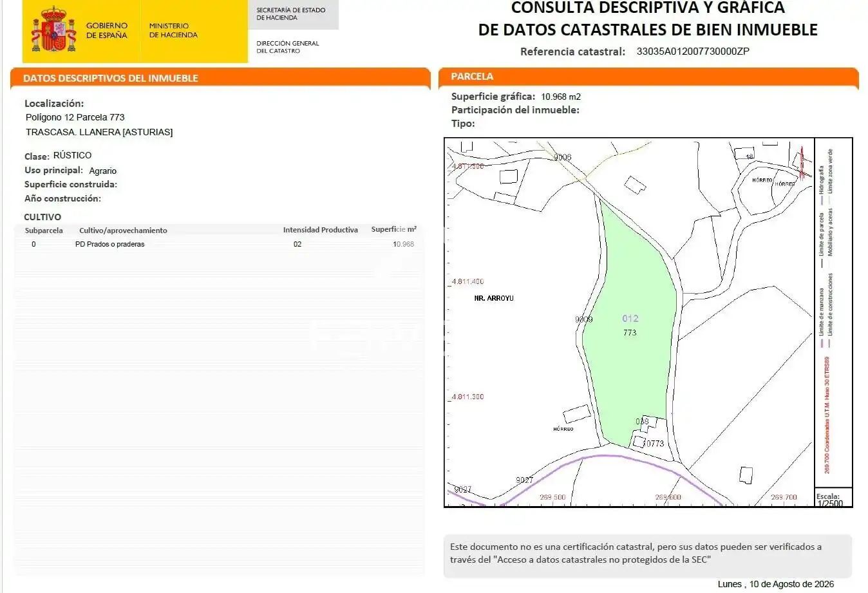Click the Spanish coat of arms logo
868x593 pixels.
pyautogui.click(x=55, y=30)
